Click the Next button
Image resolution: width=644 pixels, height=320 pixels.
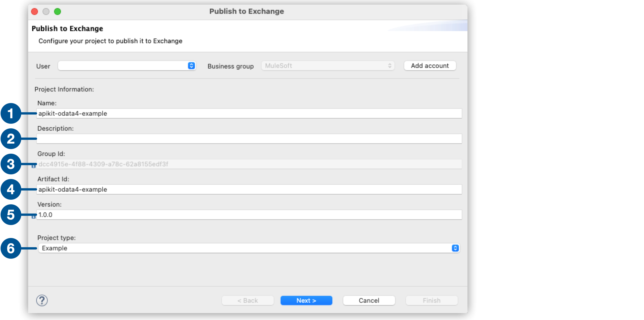pos(306,300)
